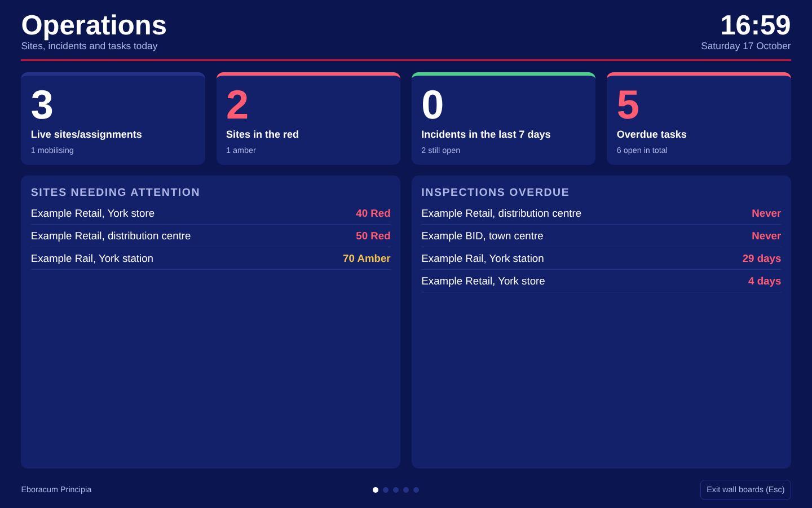Viewport: 812px width, 508px height.
Task: Click the 29 days overdue value
Action: (x=762, y=259)
